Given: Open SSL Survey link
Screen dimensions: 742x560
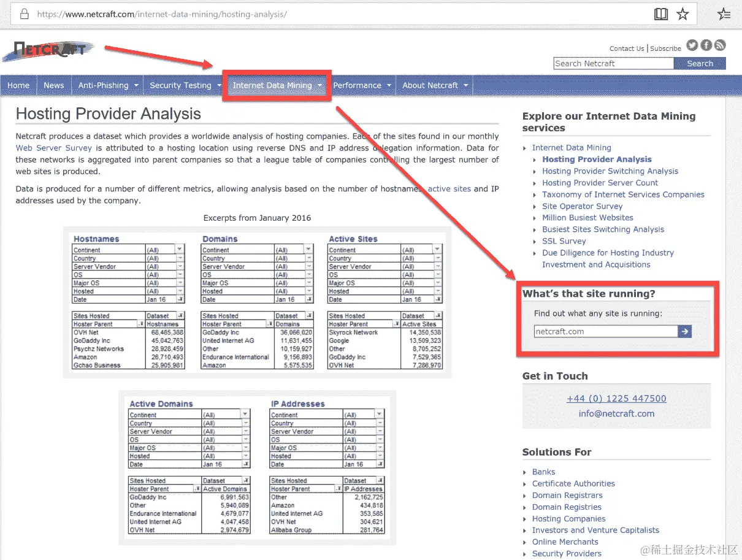Looking at the screenshot, I should 564,241.
